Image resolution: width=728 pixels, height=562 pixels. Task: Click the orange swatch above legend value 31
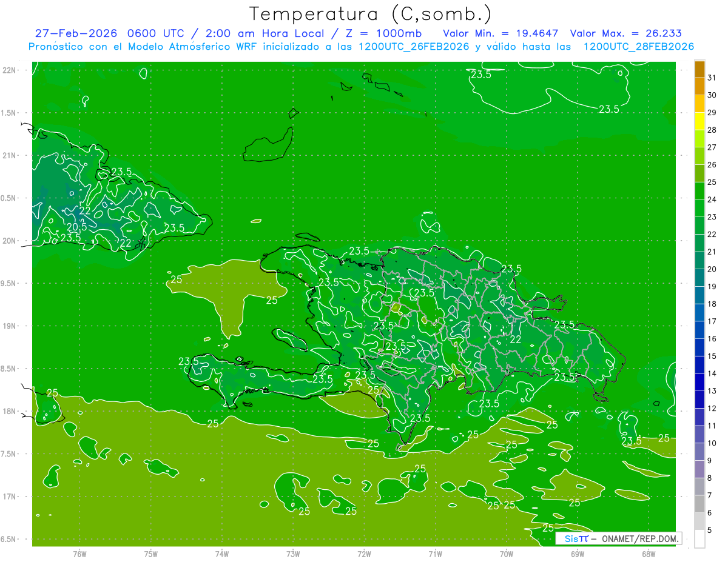click(699, 70)
